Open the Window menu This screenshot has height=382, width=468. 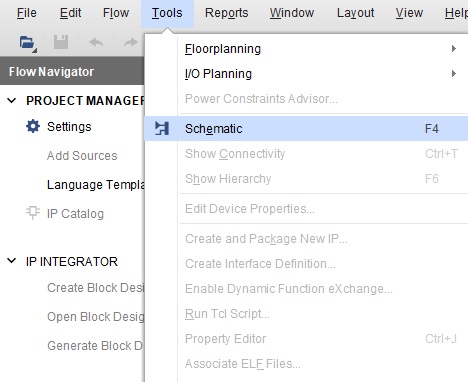292,13
